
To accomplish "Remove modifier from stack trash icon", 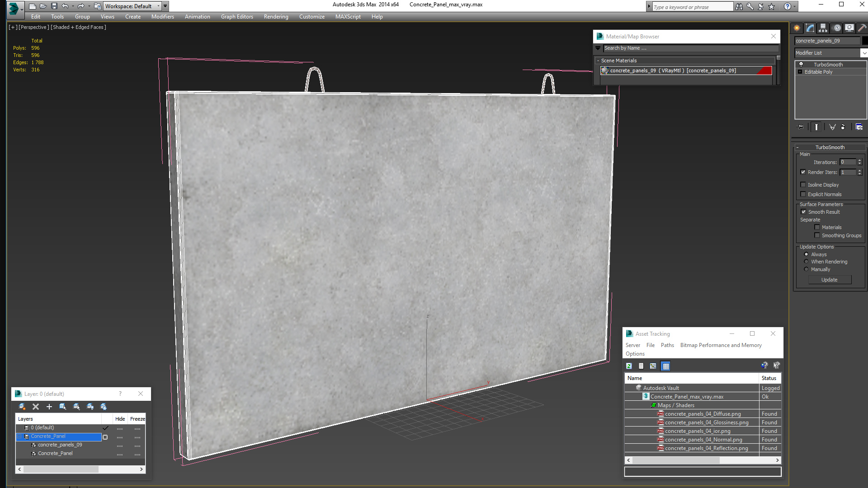I will (x=843, y=127).
